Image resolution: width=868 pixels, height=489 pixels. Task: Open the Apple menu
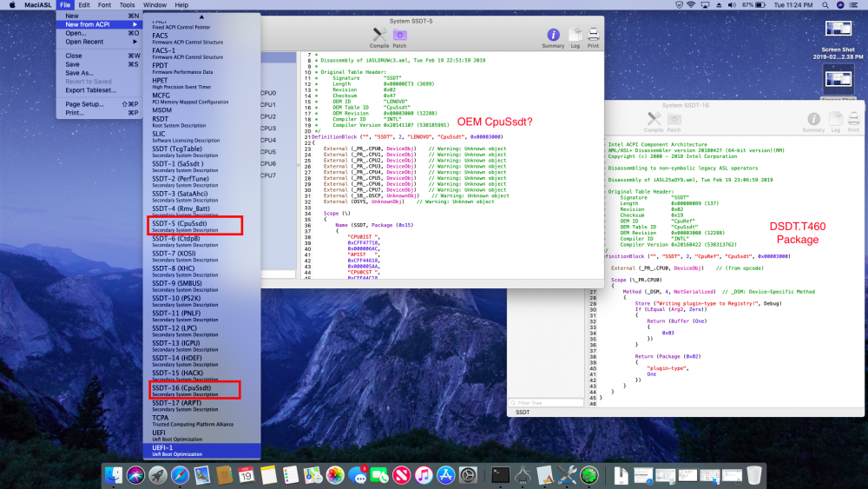[x=11, y=5]
